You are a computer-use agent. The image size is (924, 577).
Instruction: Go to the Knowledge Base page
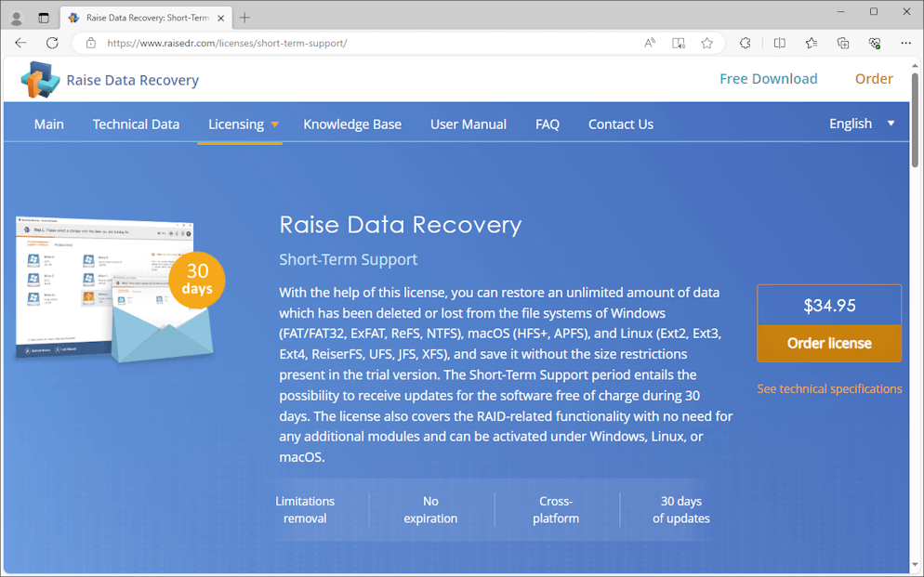tap(352, 125)
